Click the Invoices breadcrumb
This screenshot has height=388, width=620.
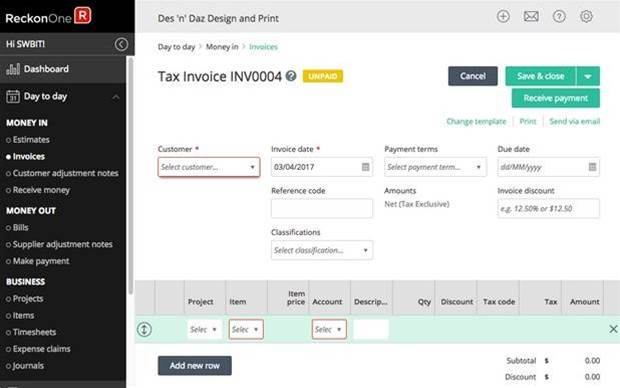(x=263, y=47)
